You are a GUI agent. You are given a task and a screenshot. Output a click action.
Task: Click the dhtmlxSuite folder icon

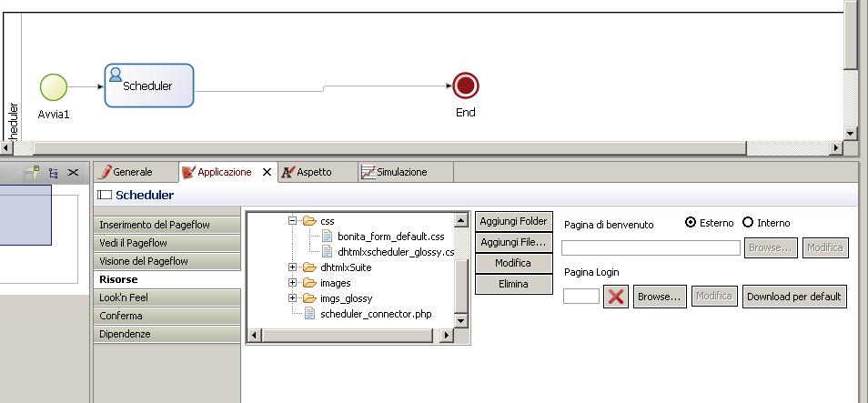(x=308, y=267)
